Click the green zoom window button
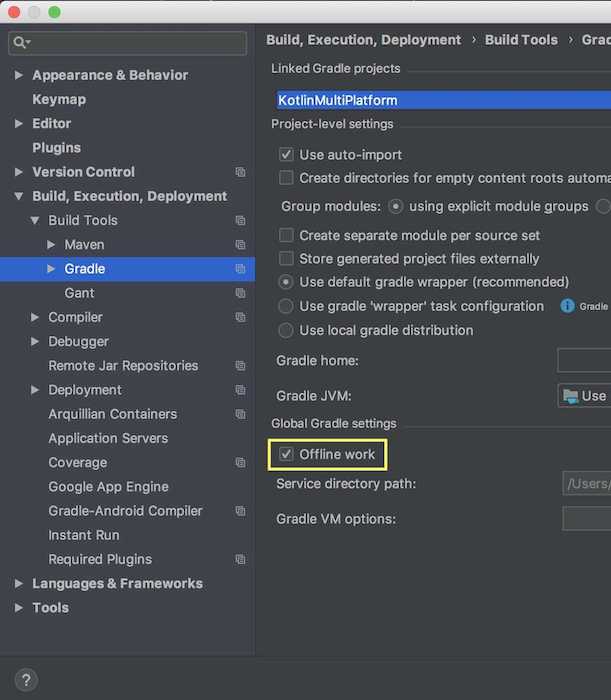The height and width of the screenshot is (700, 611). coord(54,12)
